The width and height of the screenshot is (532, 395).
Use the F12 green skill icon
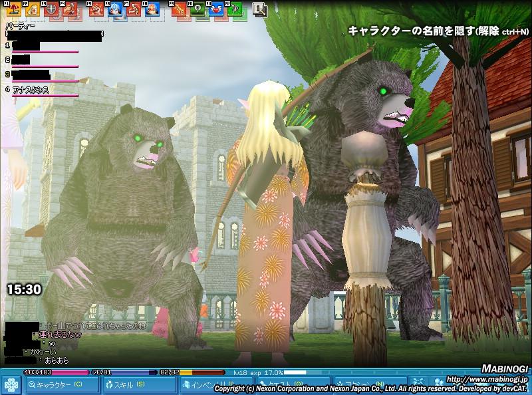[235, 9]
